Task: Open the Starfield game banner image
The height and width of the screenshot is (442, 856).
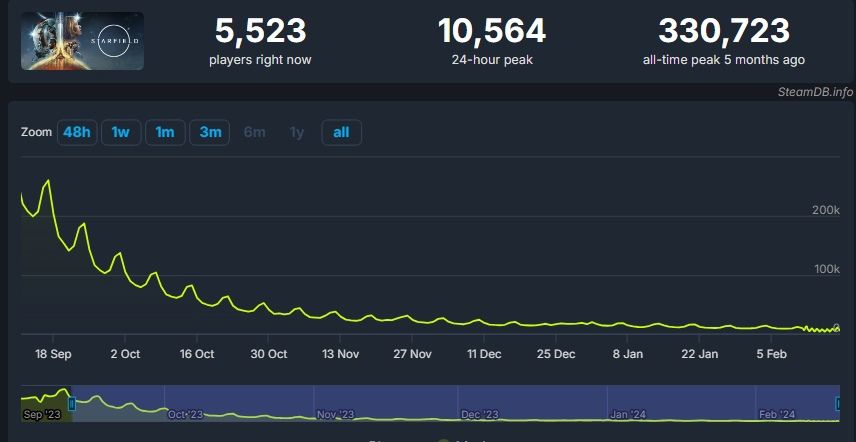Action: coord(82,41)
